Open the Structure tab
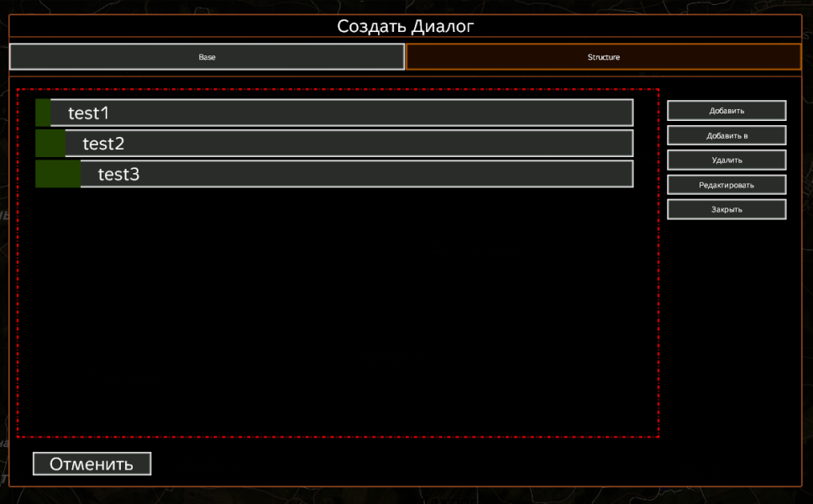 click(x=603, y=57)
